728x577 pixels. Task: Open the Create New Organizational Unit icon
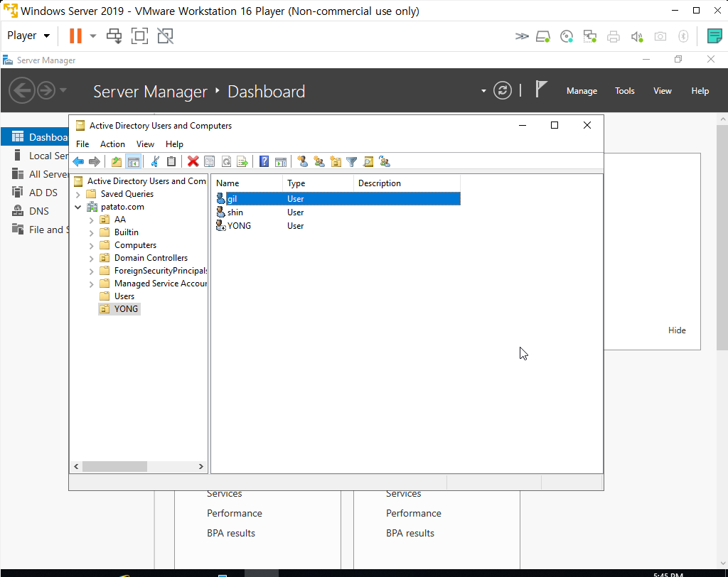[335, 161]
